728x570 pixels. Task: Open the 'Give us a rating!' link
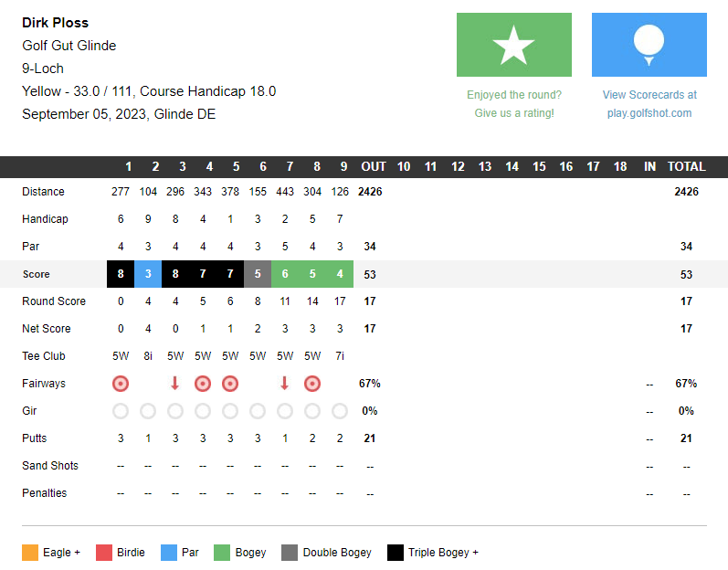[x=514, y=112]
